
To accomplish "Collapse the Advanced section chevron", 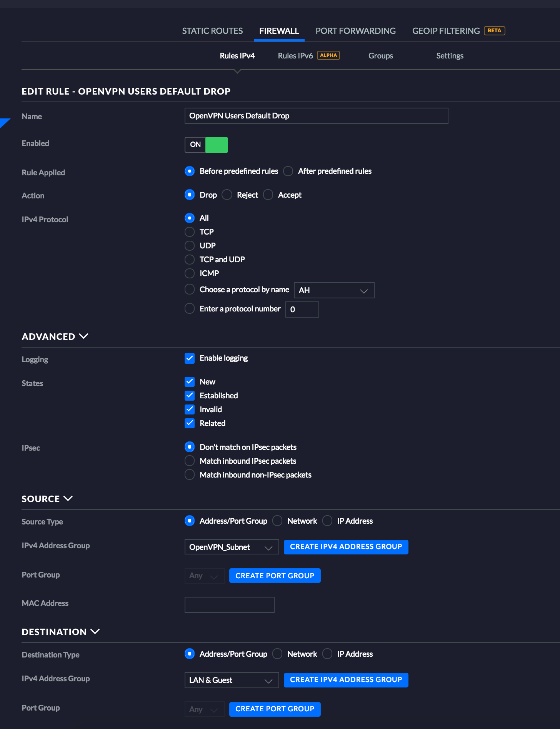I will [83, 336].
